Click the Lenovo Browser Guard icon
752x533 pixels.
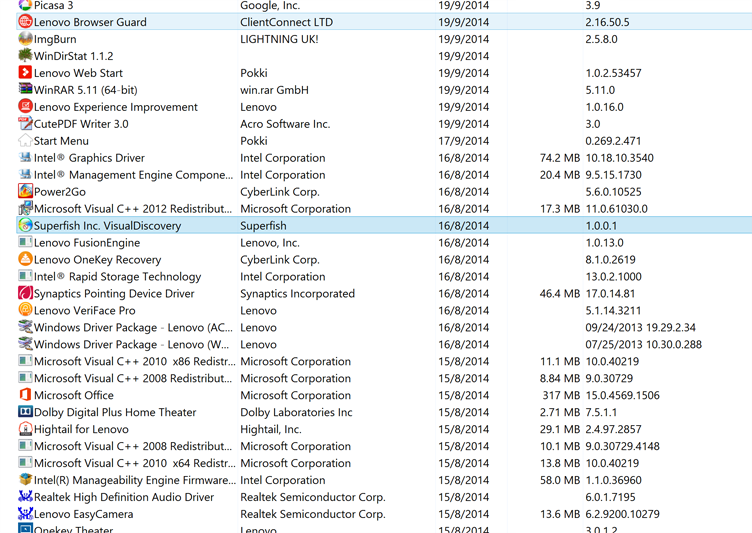point(25,22)
